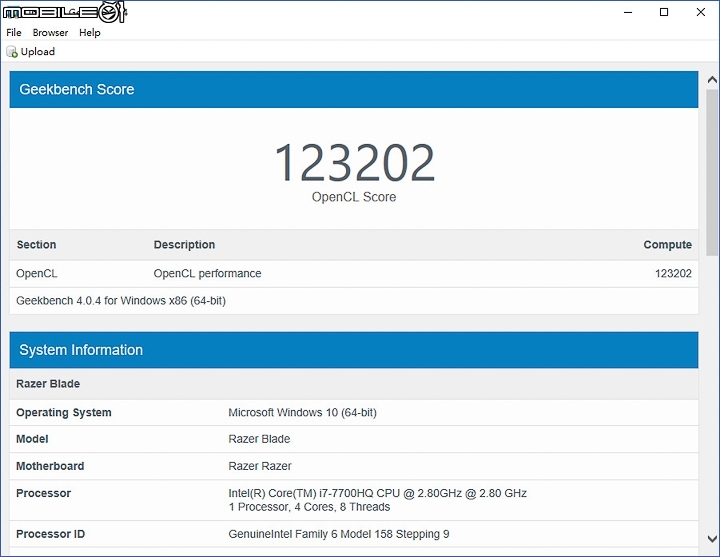Select the large 123202 score number

(354, 162)
